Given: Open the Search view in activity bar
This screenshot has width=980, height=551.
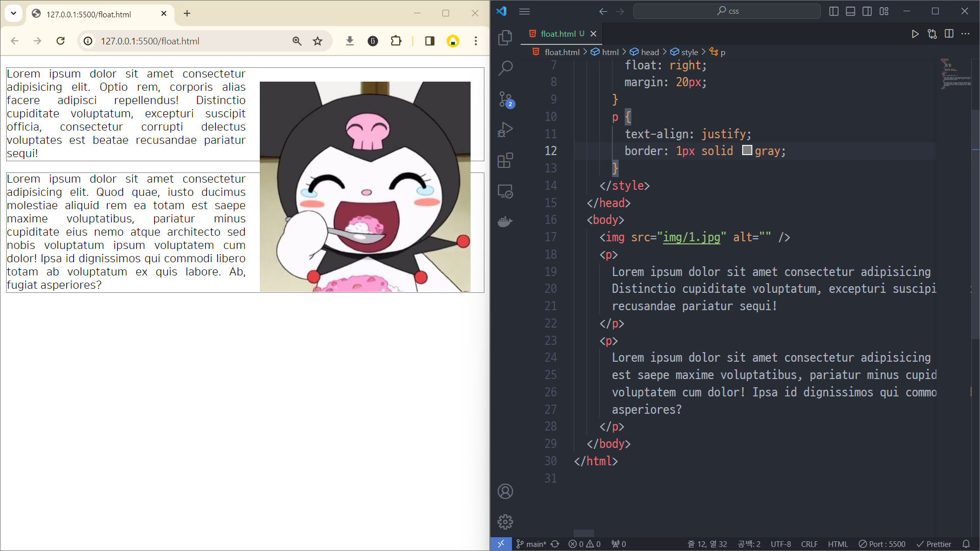Looking at the screenshot, I should coord(505,68).
